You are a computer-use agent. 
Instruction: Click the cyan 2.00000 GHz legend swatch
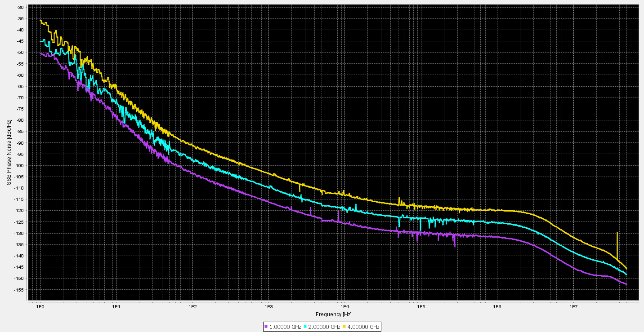tap(305, 327)
